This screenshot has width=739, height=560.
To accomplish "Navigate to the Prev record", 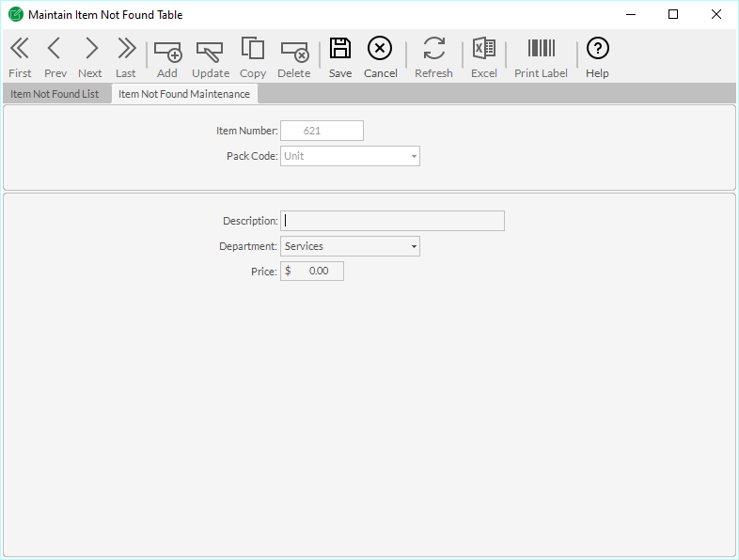I will (55, 57).
